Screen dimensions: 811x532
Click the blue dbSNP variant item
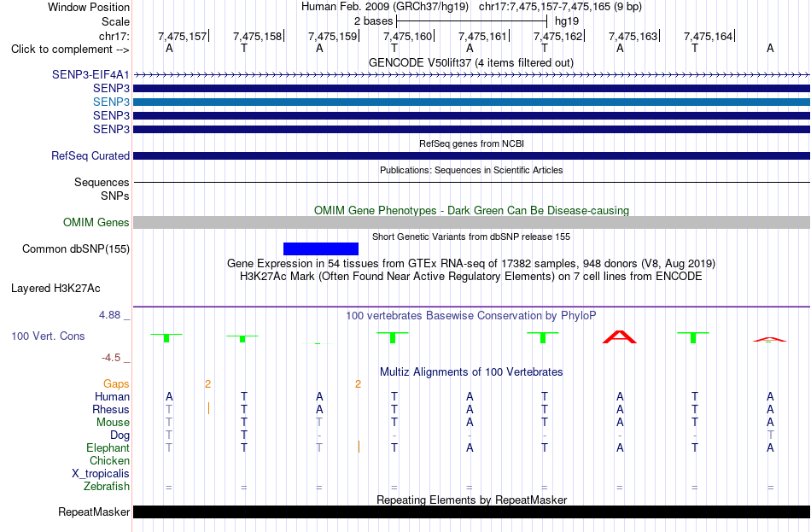click(321, 249)
